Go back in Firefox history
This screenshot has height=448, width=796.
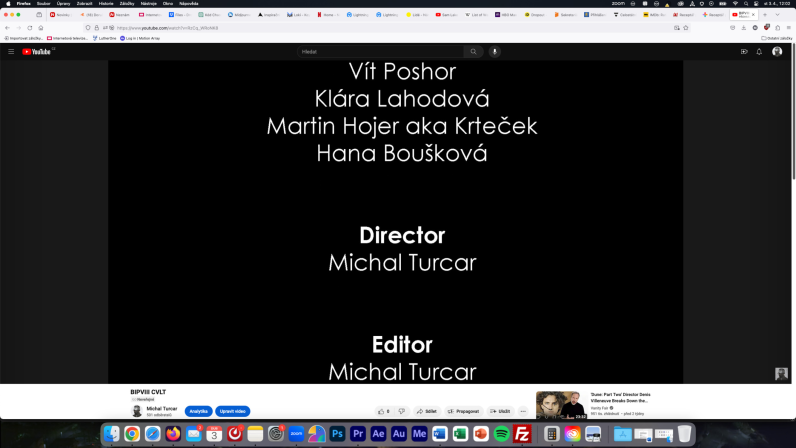[x=8, y=28]
